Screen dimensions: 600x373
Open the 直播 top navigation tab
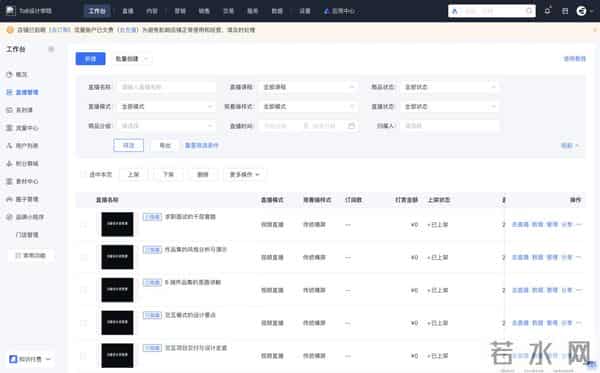[x=128, y=11]
